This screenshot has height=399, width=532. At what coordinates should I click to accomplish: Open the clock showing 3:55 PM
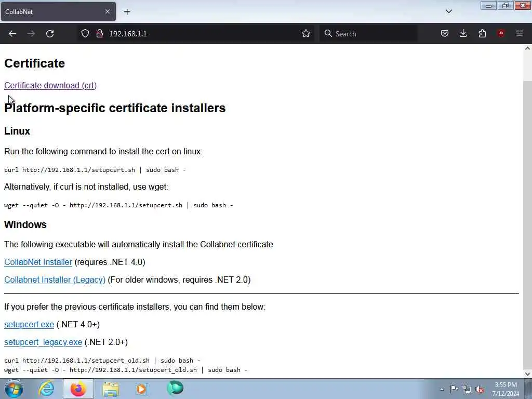pyautogui.click(x=506, y=389)
